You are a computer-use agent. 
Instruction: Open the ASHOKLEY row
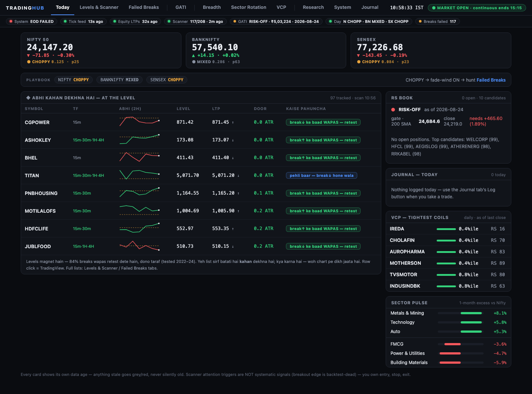coord(201,140)
